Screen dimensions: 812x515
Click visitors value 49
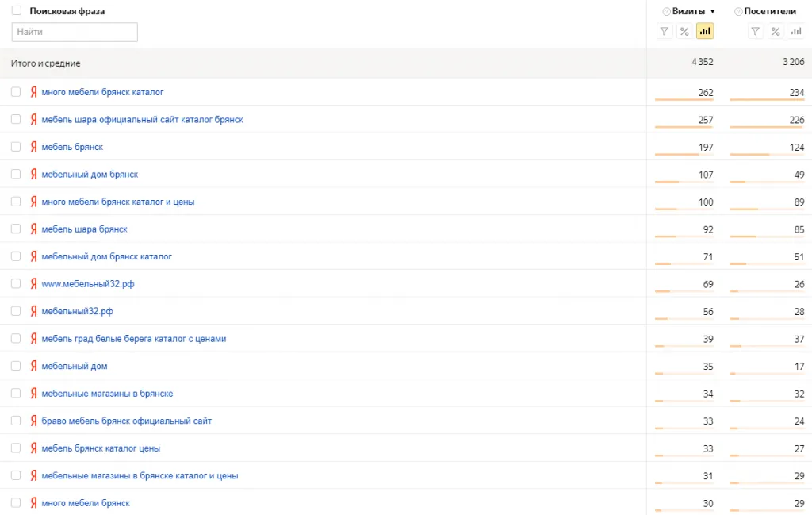(x=799, y=175)
